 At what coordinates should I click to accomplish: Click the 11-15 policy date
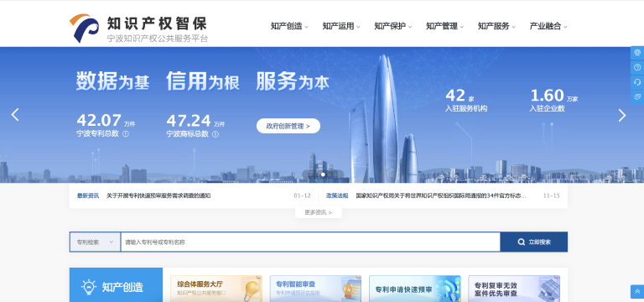click(x=551, y=195)
